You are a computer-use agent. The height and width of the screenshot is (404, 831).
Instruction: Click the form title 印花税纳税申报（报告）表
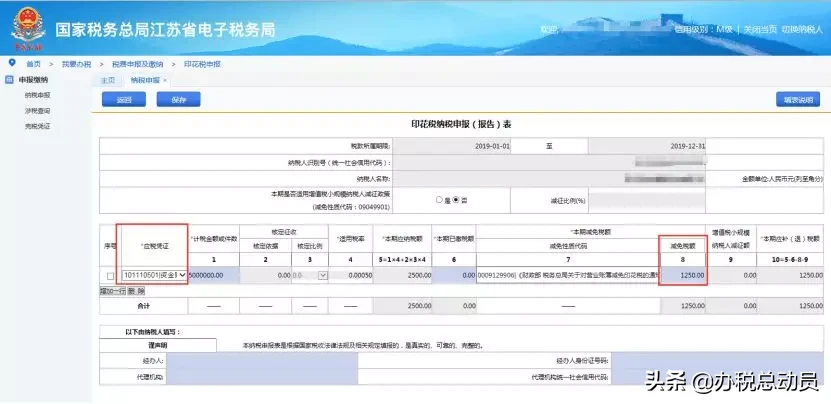[461, 124]
